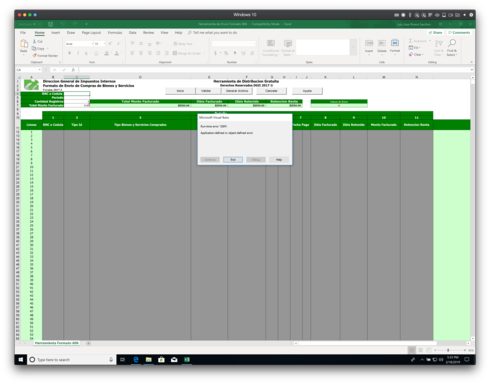Click the AutoSum sigma icon
The width and height of the screenshot is (490, 384).
point(411,41)
